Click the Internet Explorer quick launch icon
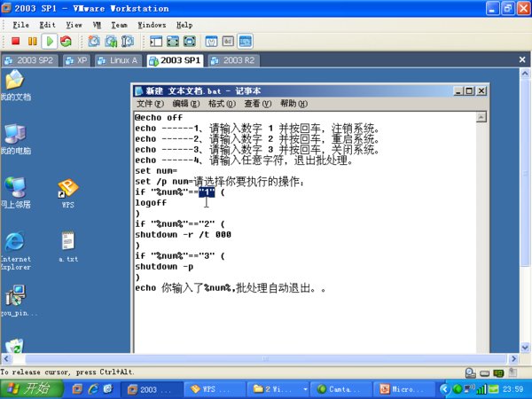Image resolution: width=532 pixels, height=399 pixels. coord(93,389)
